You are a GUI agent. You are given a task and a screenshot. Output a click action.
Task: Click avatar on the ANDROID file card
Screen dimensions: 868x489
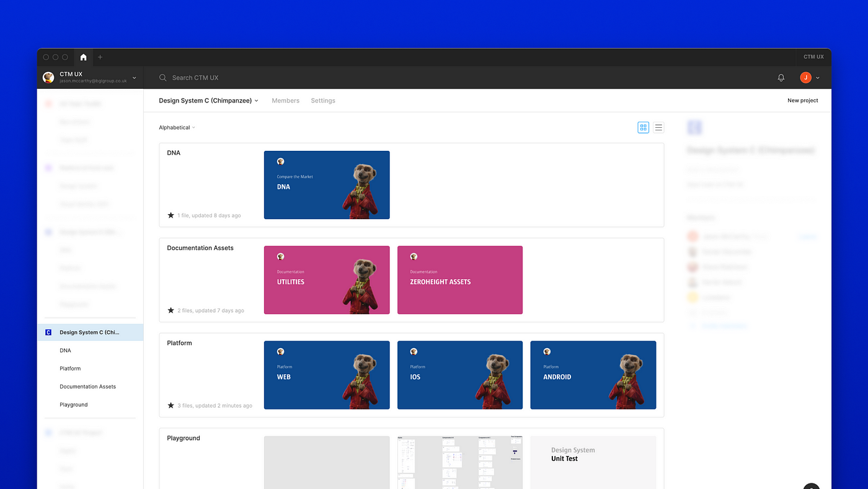click(547, 351)
